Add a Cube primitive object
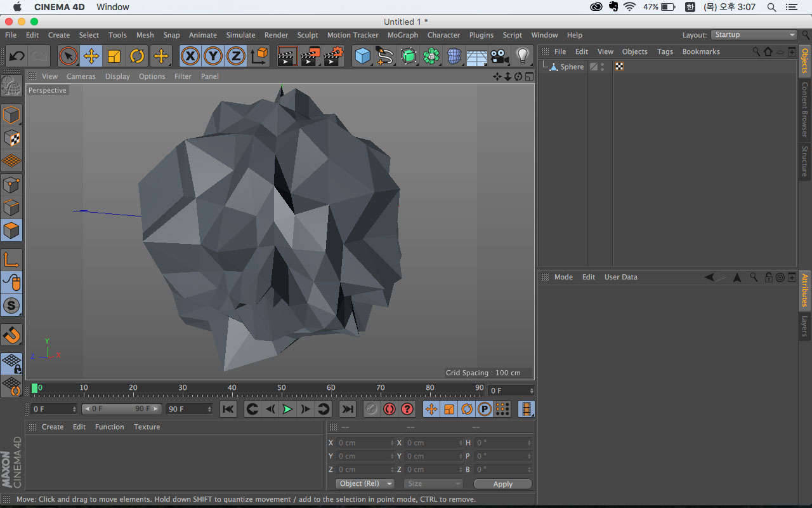Screen dimensions: 812x508 [362, 56]
